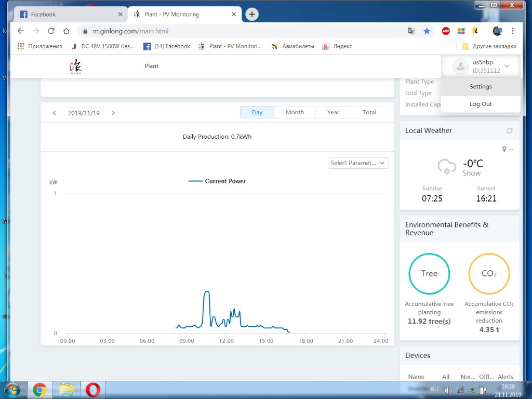Refresh the Local Weather panel

509,131
